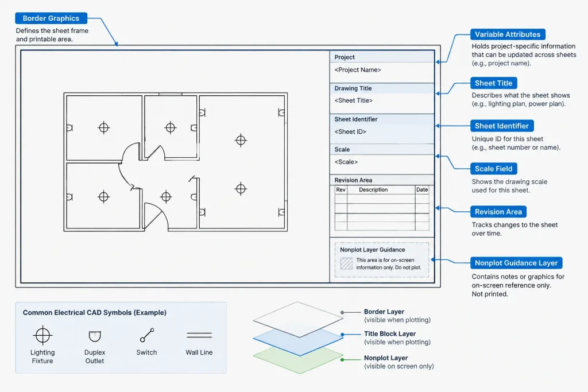Click the light fixture in the central hallway
The height and width of the screenshot is (392, 588).
[x=166, y=197]
